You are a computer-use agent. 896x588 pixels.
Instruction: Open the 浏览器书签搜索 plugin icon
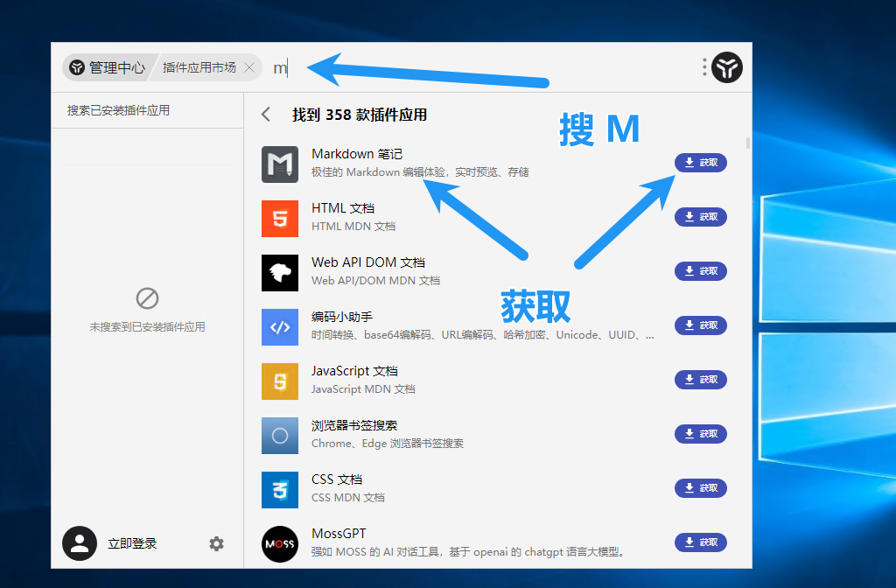(x=280, y=436)
